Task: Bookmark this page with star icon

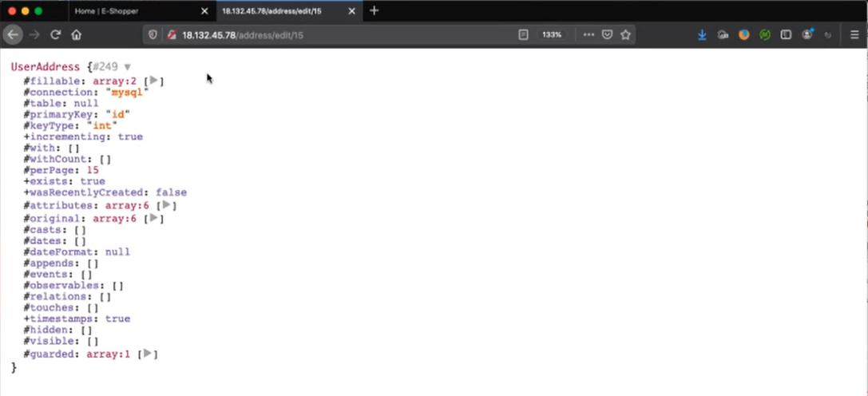Action: 626,35
